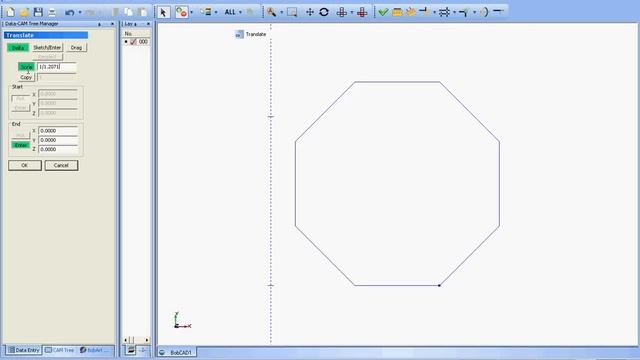This screenshot has height=360, width=640.
Task: Click the End Z coordinate field
Action: pos(58,149)
